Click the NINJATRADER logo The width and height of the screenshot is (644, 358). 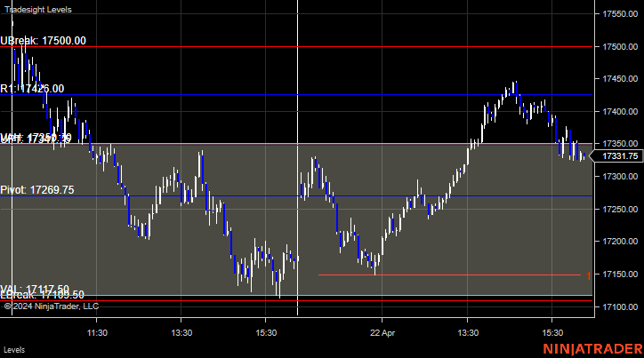pyautogui.click(x=592, y=349)
